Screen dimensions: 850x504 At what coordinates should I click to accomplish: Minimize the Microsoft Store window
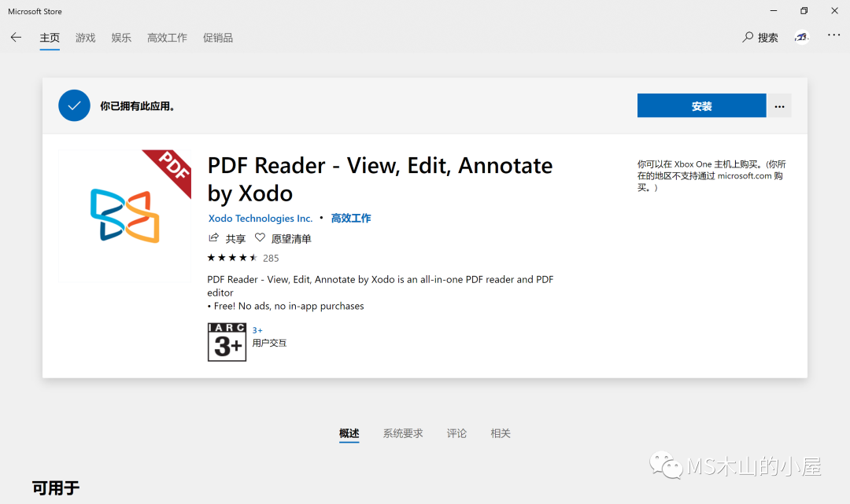tap(774, 11)
